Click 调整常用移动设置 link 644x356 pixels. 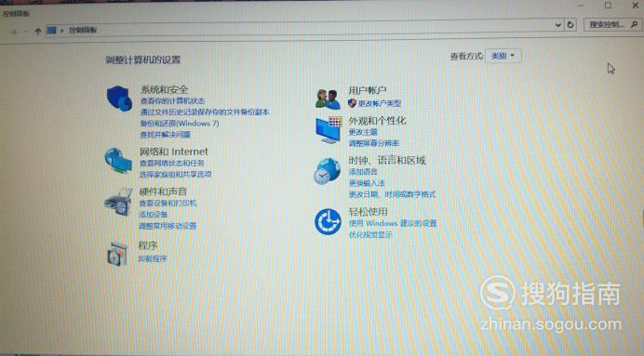tap(168, 226)
